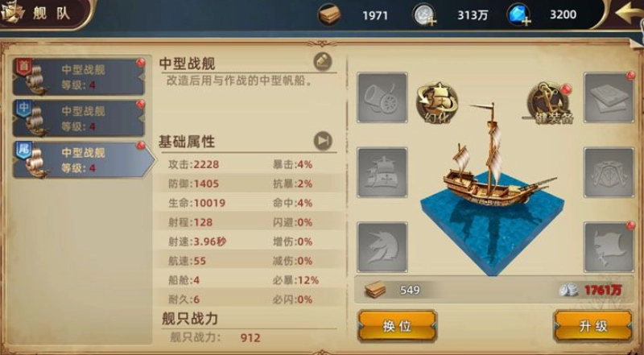Viewport: 644px width, 355px height.
Task: Click the 换位 swap position button
Action: pyautogui.click(x=397, y=326)
